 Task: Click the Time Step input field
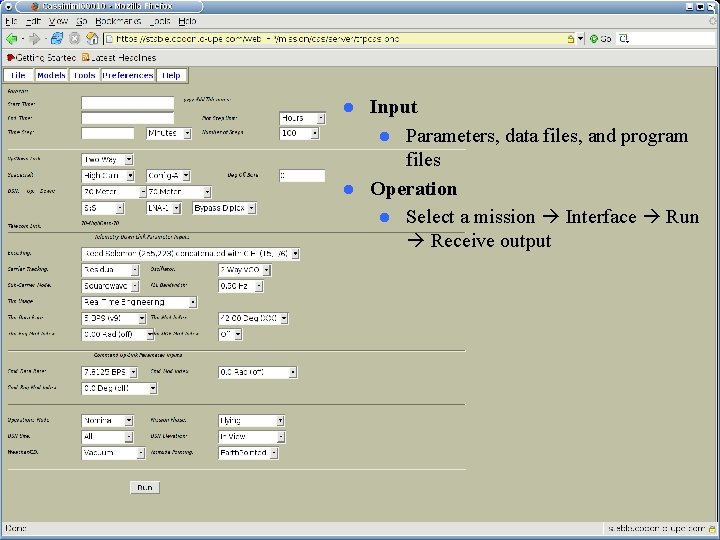pos(108,133)
